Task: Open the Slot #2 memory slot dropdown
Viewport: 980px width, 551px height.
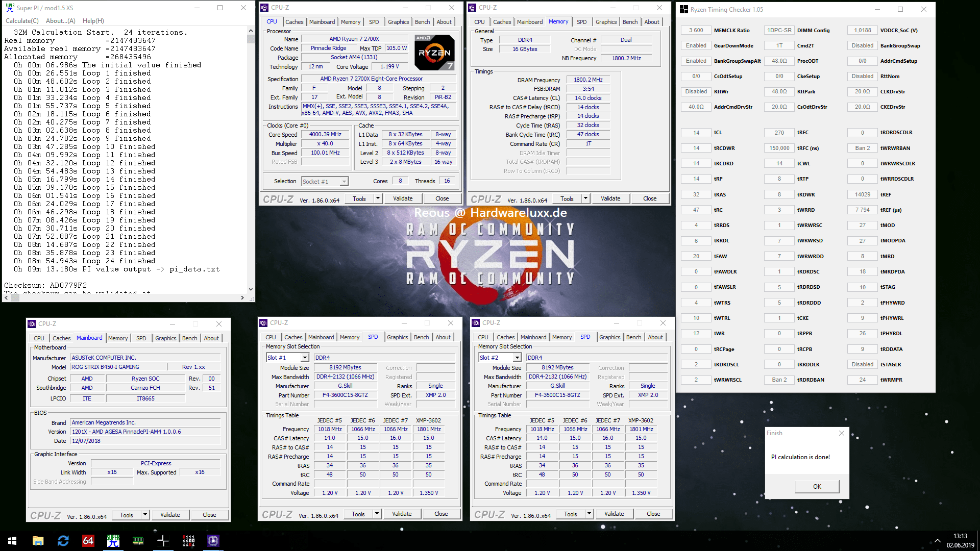Action: pos(517,358)
